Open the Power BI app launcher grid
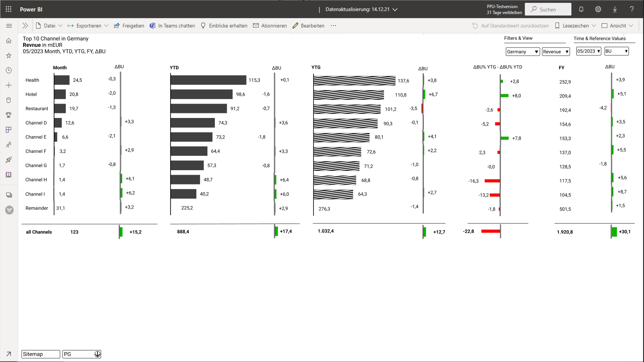Viewport: 644px width, 362px height. pyautogui.click(x=9, y=9)
